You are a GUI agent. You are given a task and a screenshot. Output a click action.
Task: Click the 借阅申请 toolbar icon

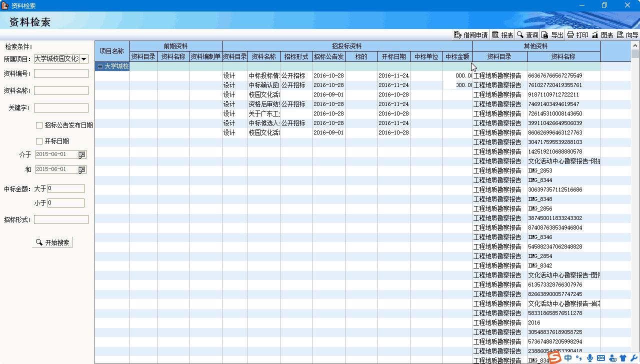coord(470,35)
